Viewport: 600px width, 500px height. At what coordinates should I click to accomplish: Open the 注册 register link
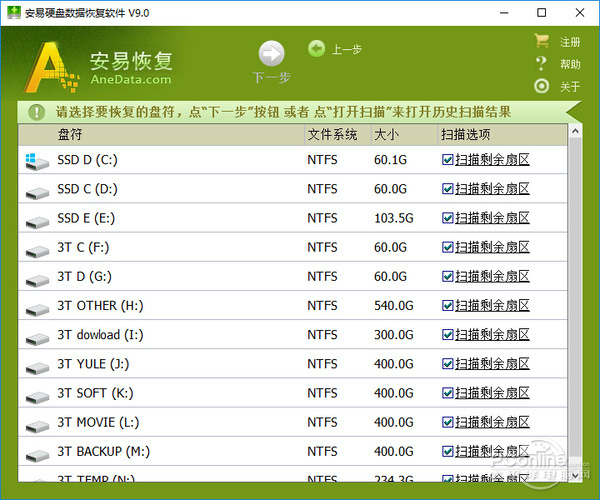tap(570, 42)
